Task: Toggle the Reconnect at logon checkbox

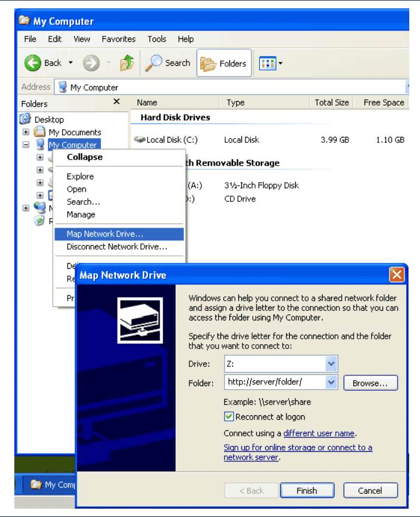Action: tap(228, 417)
